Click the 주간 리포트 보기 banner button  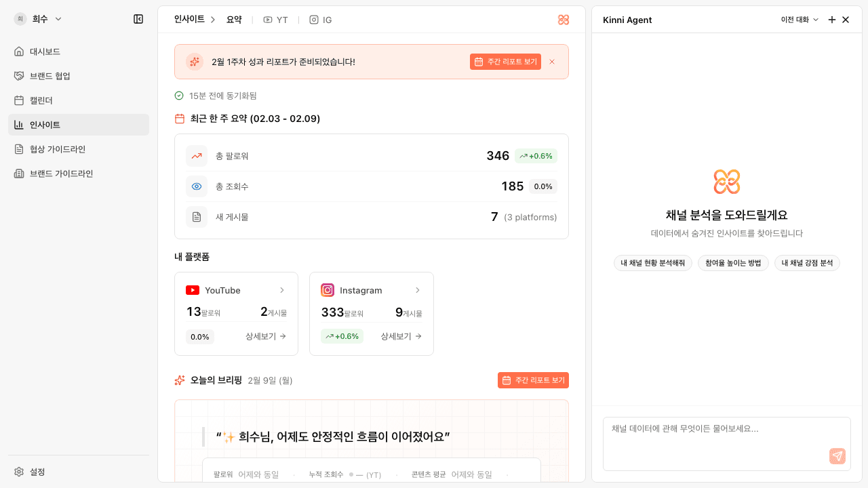(x=505, y=61)
